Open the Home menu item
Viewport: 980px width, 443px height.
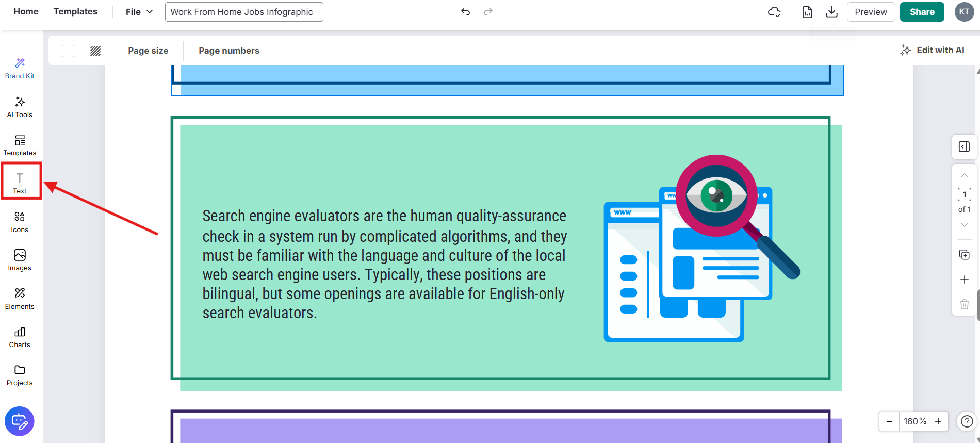coord(26,11)
